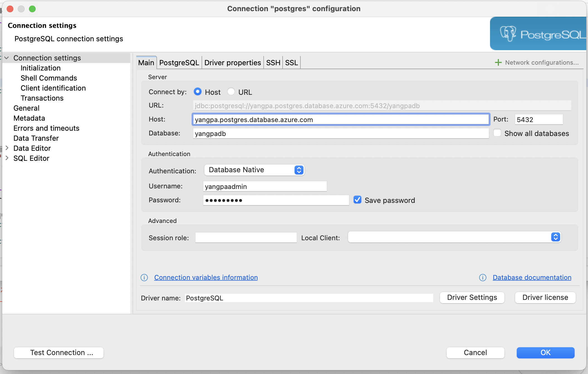Click the green plus Network configurations icon
This screenshot has height=374, width=588.
click(x=498, y=62)
